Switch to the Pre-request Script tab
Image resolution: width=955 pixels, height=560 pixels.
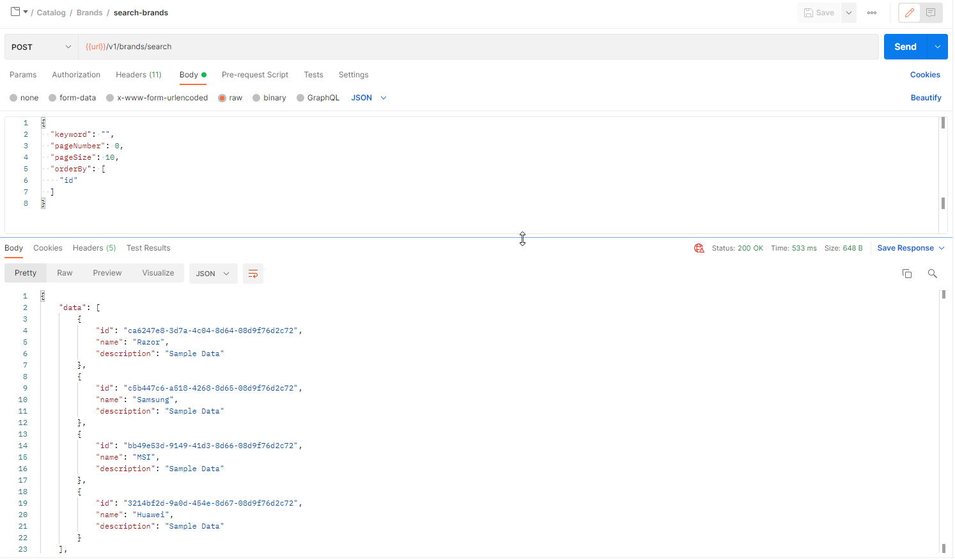[x=254, y=75]
